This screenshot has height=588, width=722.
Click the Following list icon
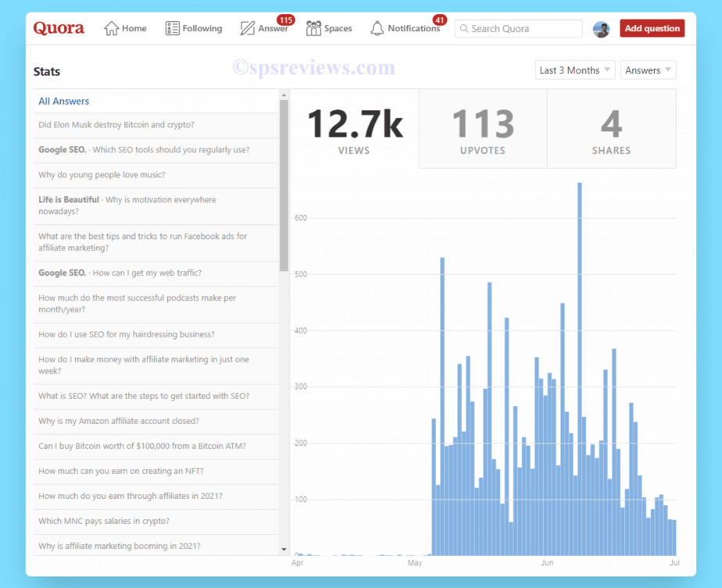(x=172, y=29)
